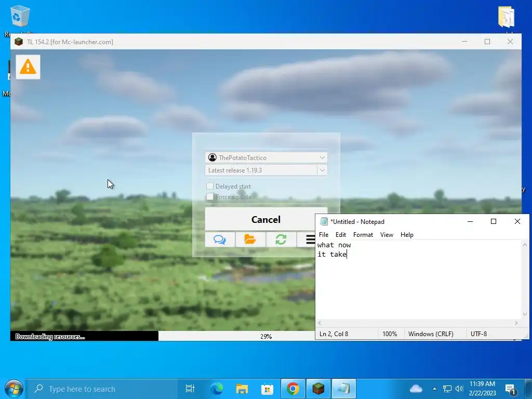Open the notification center icon
This screenshot has height=399, width=532.
(511, 390)
